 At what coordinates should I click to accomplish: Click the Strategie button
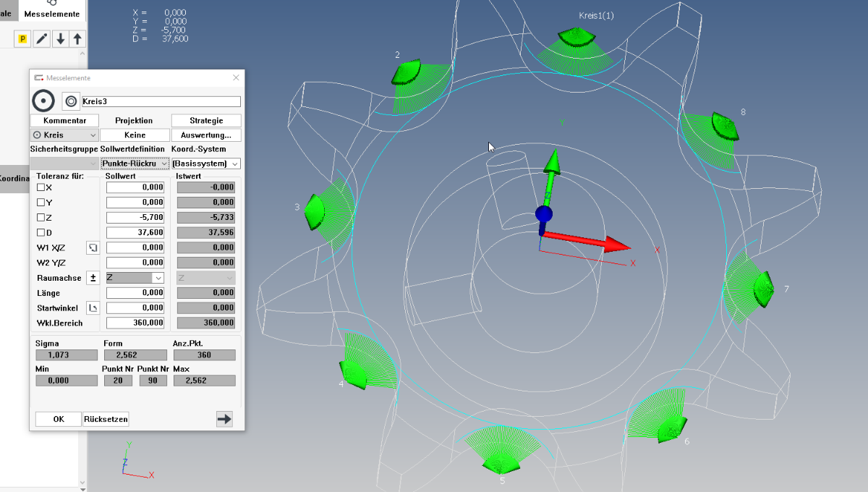206,121
